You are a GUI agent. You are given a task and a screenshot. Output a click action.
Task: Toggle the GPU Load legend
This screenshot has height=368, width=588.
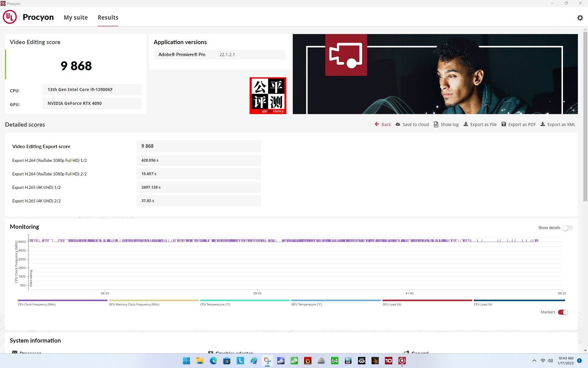click(392, 304)
